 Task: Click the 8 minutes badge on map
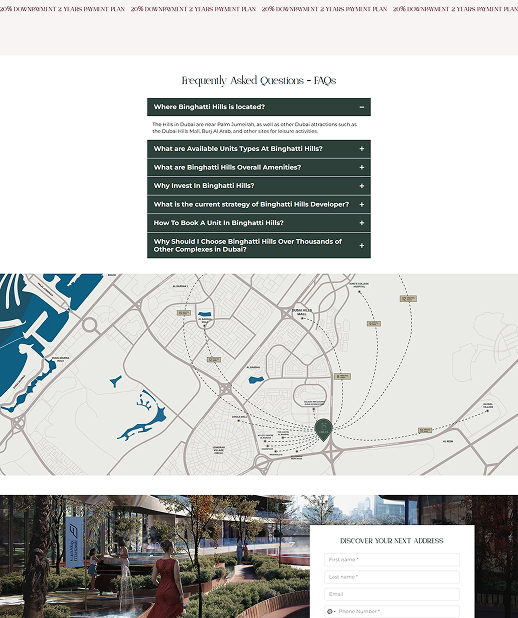tap(343, 376)
